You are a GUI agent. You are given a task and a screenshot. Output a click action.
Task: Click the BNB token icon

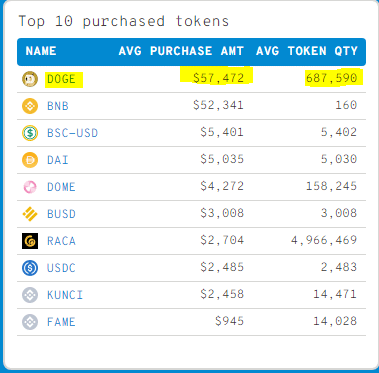[30, 106]
